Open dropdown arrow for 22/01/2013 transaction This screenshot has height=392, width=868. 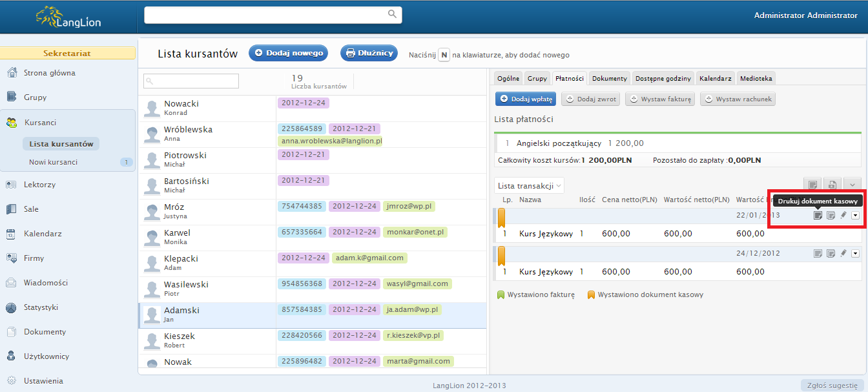856,215
